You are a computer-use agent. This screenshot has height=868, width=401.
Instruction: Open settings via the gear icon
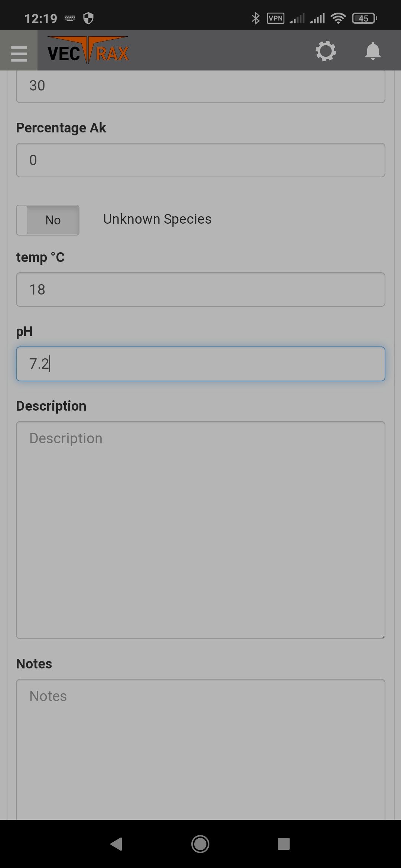point(326,51)
